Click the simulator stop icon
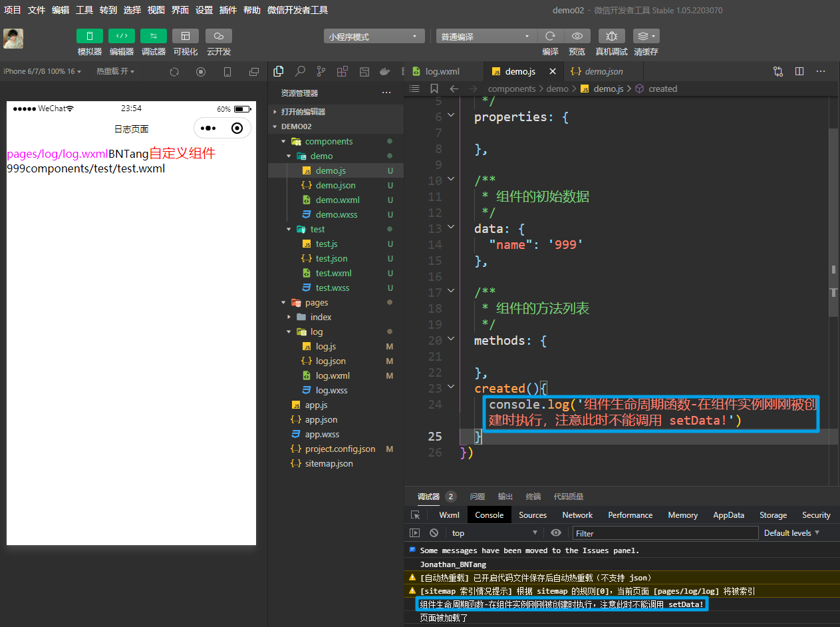Image resolution: width=840 pixels, height=627 pixels. pyautogui.click(x=201, y=72)
